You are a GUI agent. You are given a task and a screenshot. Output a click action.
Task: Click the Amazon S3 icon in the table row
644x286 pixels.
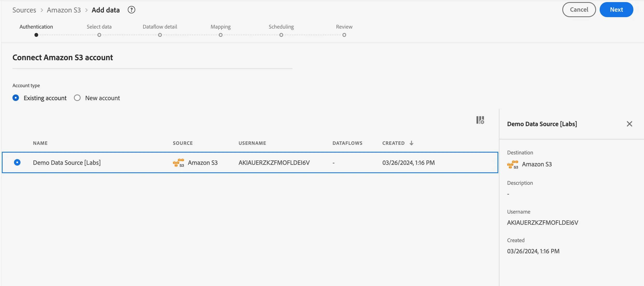178,163
